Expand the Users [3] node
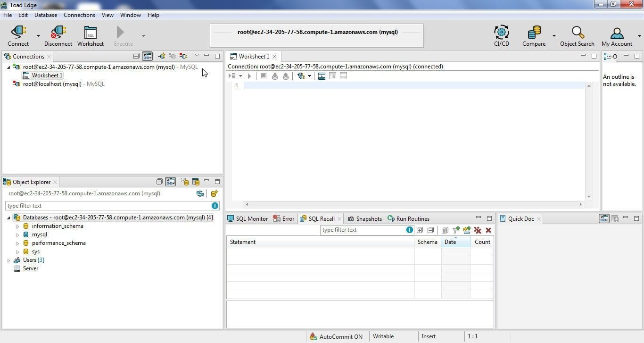644x343 pixels. click(8, 260)
